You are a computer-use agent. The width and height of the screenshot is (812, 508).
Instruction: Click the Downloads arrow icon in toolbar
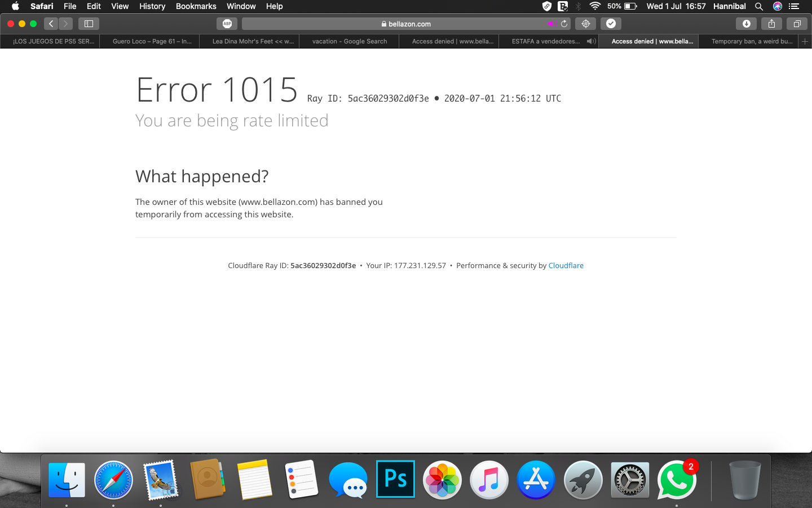746,24
